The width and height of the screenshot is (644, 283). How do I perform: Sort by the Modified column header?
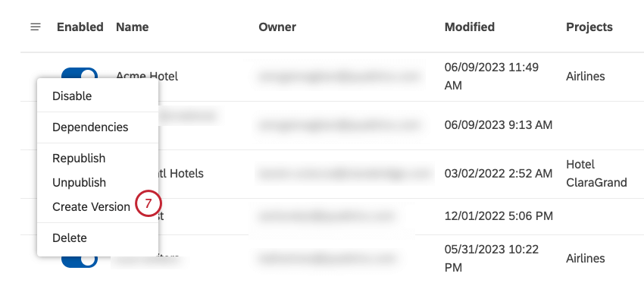coord(470,27)
